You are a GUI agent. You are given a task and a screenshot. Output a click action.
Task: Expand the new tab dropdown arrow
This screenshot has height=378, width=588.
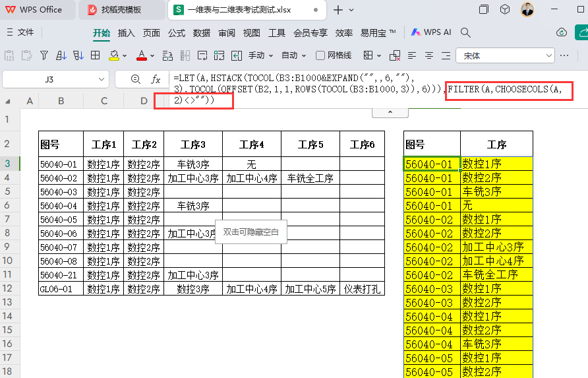click(351, 10)
